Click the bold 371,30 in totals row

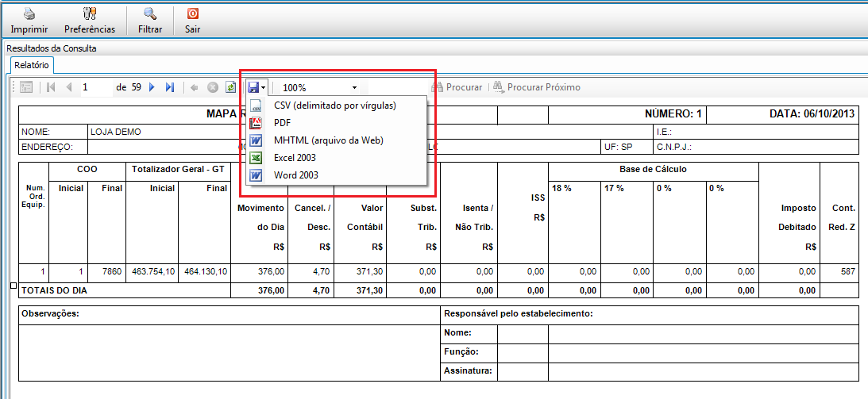point(369,290)
